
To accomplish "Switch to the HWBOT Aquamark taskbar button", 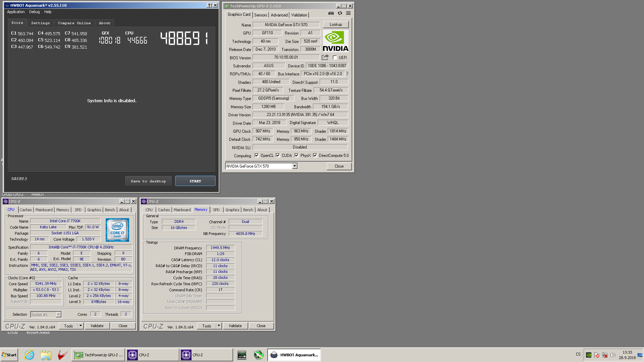I will [294, 355].
